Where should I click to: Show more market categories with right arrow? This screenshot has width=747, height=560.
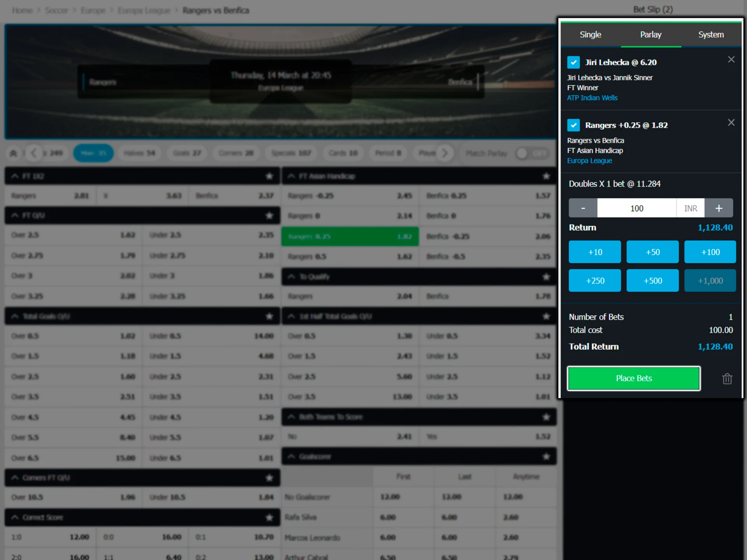pos(444,153)
